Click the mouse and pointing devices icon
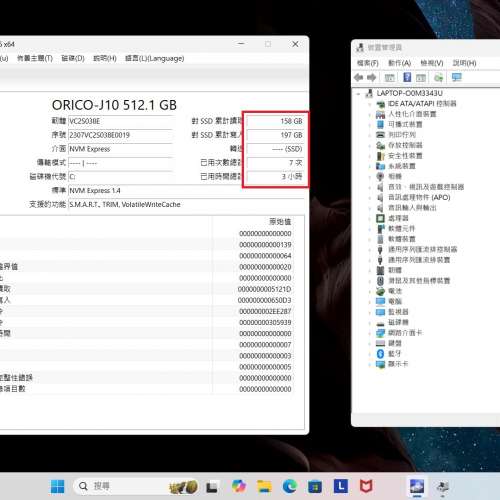 (x=380, y=281)
